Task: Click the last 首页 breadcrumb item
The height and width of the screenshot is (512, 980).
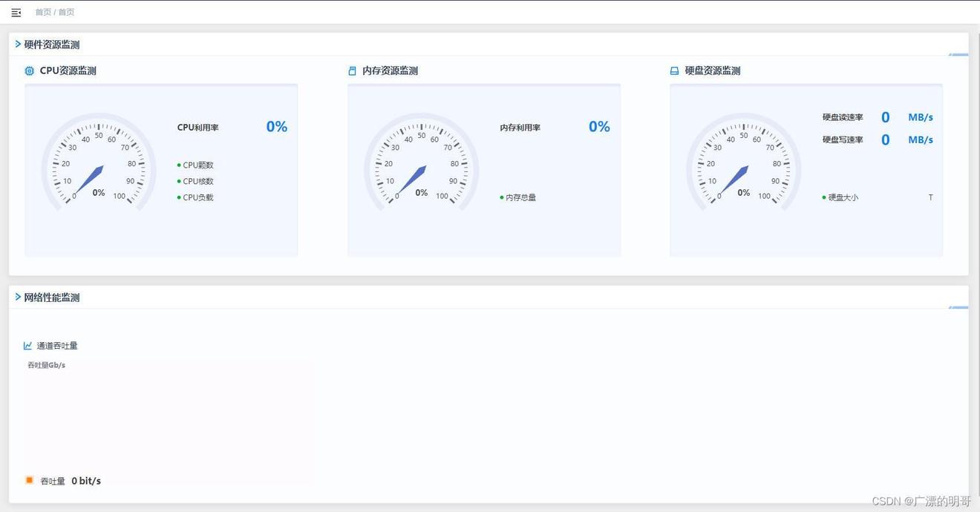Action: [67, 13]
